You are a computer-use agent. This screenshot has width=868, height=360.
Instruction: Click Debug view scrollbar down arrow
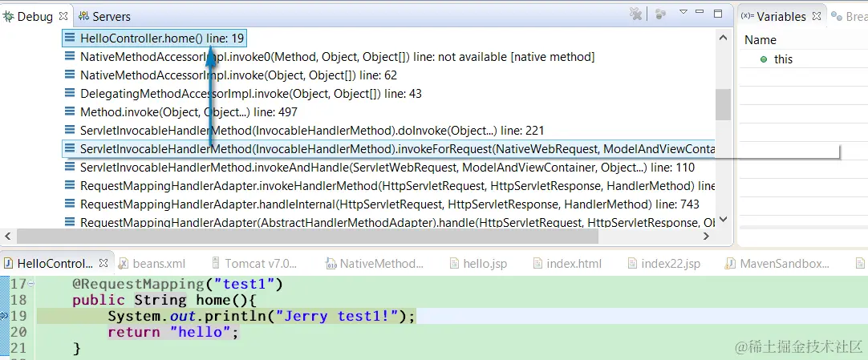tap(723, 220)
